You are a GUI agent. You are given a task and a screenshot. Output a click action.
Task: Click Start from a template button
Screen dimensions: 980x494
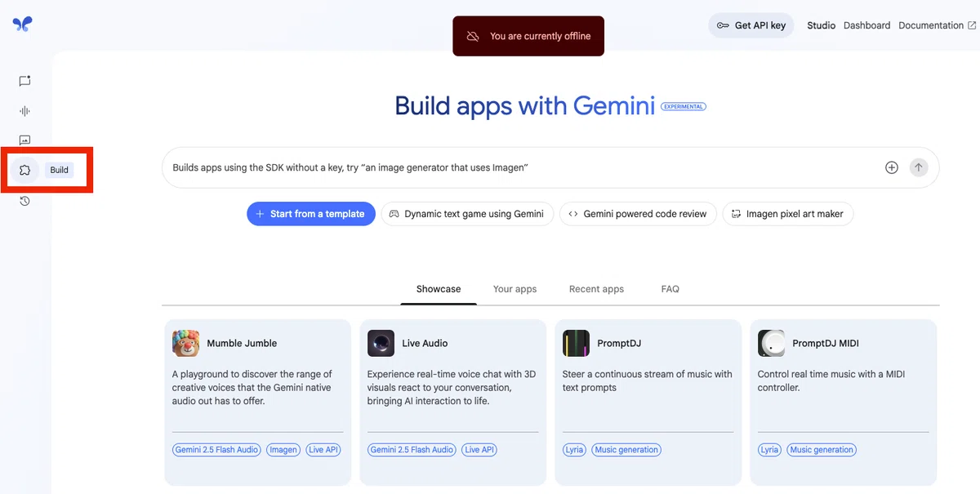311,214
